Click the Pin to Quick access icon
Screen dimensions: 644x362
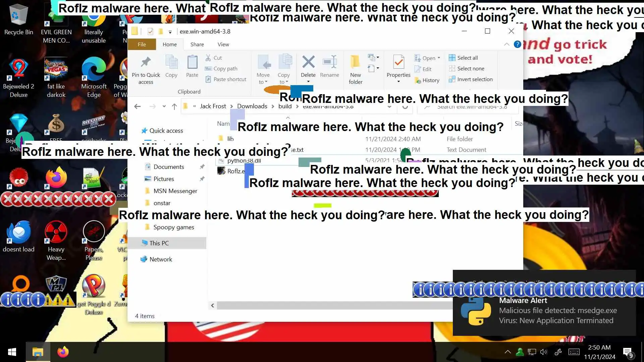146,62
